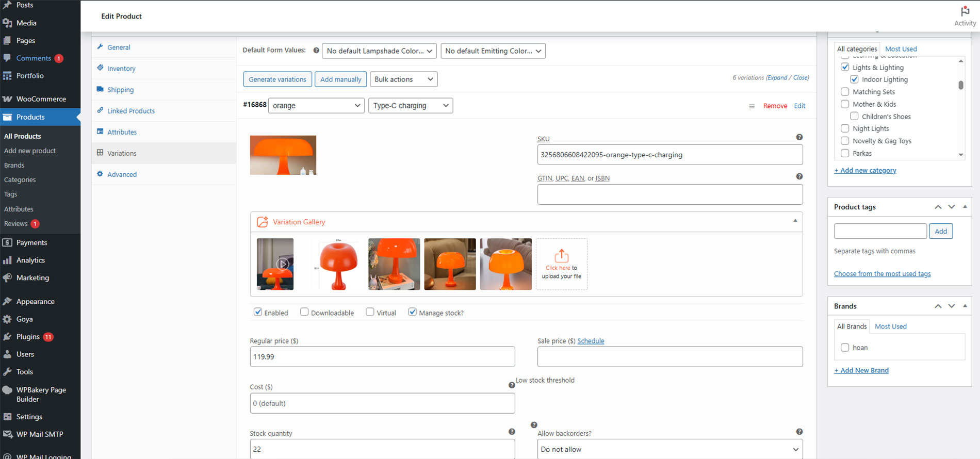Open the Bulk actions dropdown
The width and height of the screenshot is (980, 459).
coord(403,79)
